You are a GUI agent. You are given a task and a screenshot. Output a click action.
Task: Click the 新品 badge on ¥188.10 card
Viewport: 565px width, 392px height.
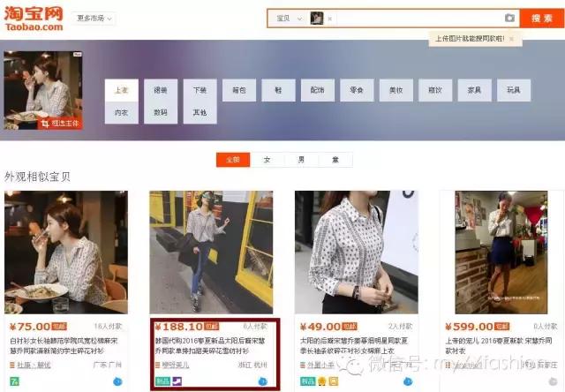tap(162, 381)
